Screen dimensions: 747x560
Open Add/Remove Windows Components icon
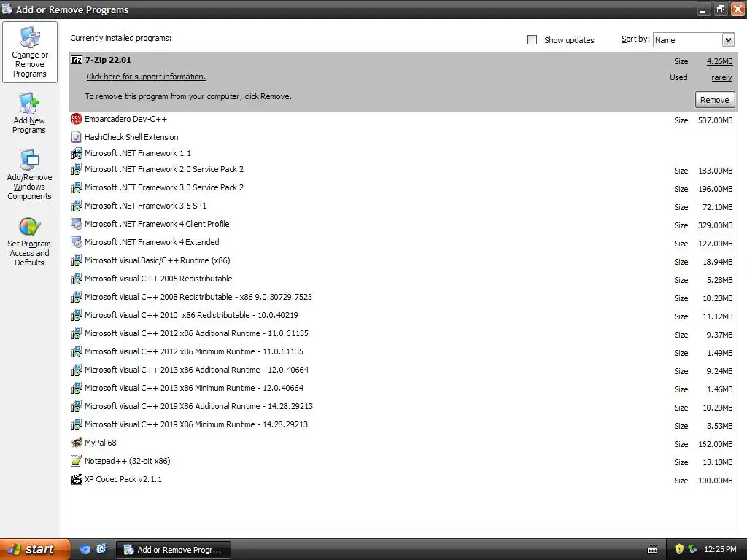(x=29, y=160)
